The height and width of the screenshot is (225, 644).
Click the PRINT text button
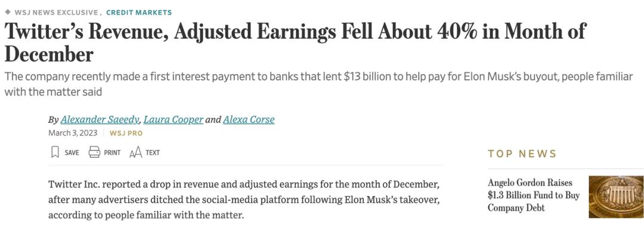coord(112,153)
